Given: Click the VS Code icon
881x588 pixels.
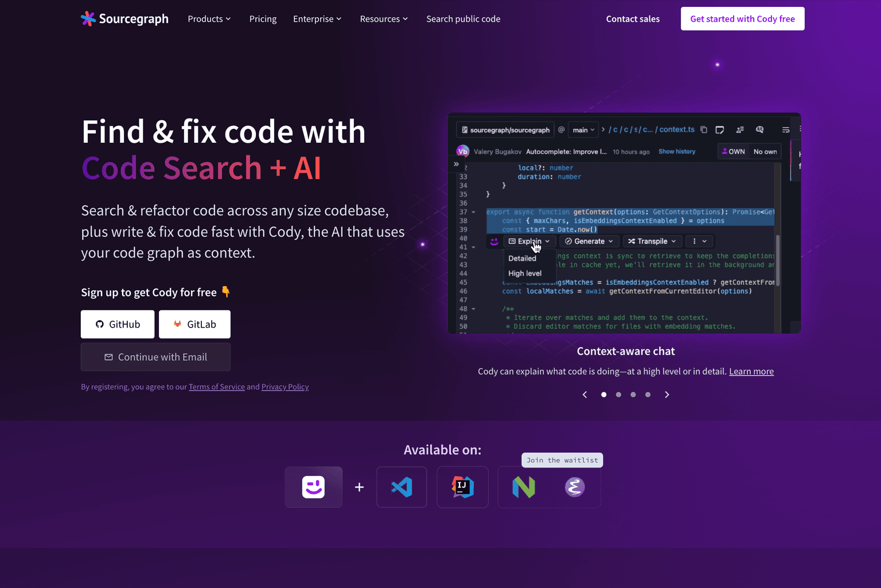Looking at the screenshot, I should [401, 487].
